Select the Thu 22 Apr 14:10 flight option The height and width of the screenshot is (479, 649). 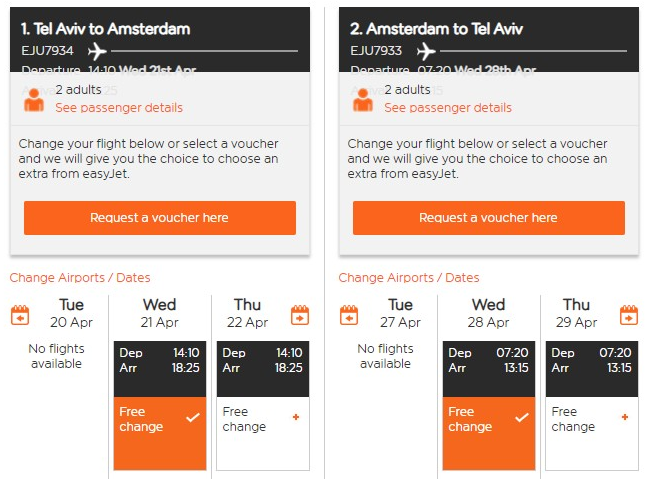(263, 406)
